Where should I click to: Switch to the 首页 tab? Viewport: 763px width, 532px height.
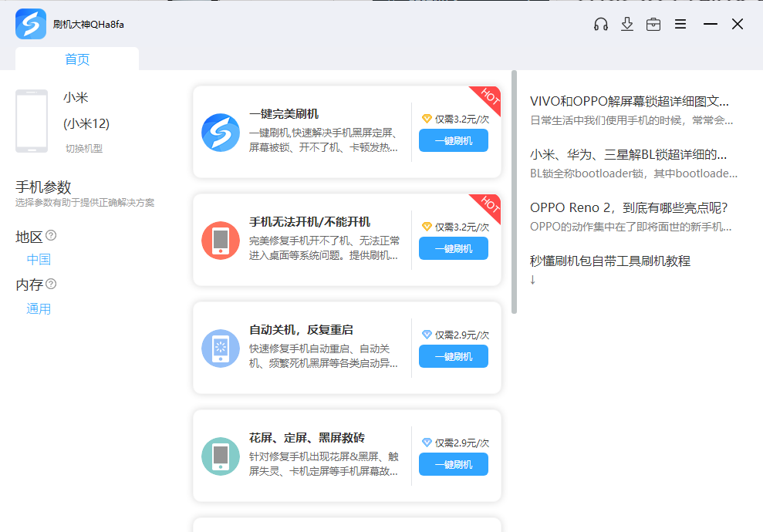coord(77,59)
